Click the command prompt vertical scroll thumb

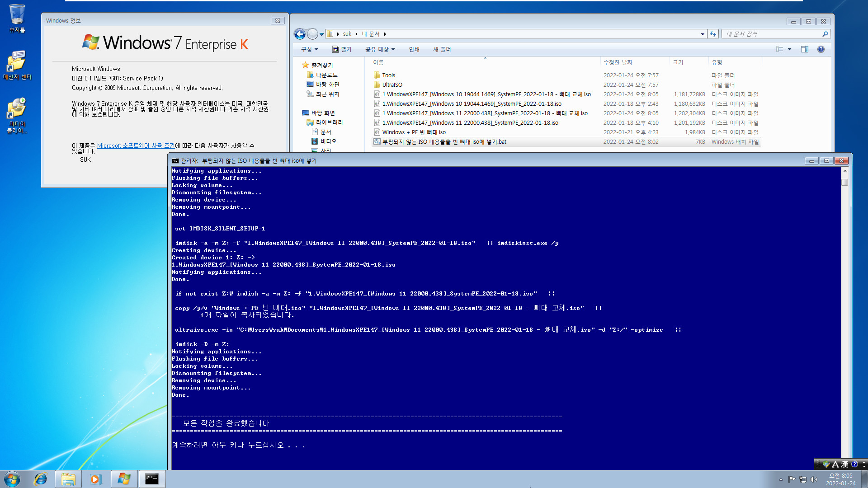point(844,182)
